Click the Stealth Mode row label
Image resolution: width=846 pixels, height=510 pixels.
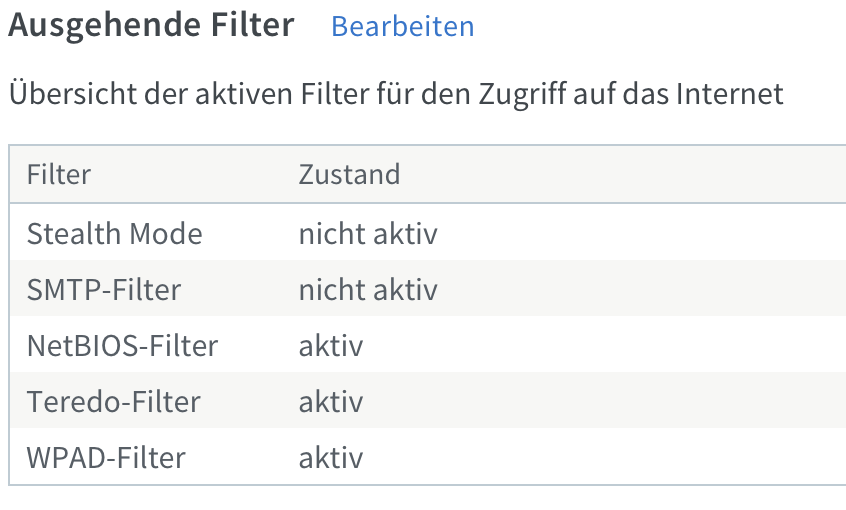click(114, 234)
